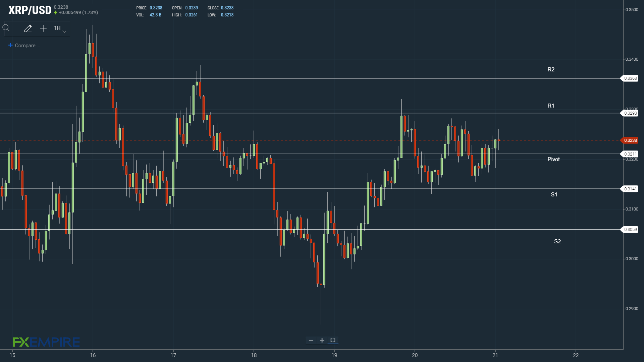The width and height of the screenshot is (644, 362).
Task: Click the R2 annotation text
Action: pos(551,70)
